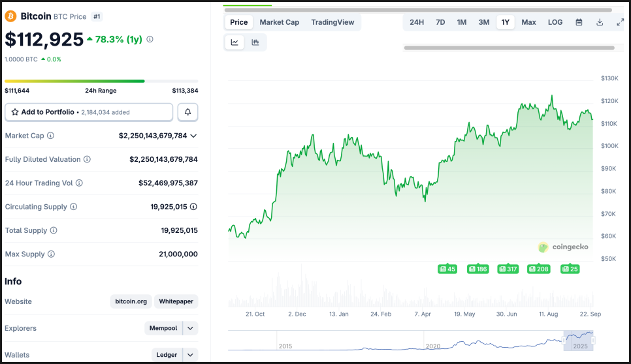The image size is (631, 364).
Task: Open the bitcoin.org website link
Action: coord(131,301)
